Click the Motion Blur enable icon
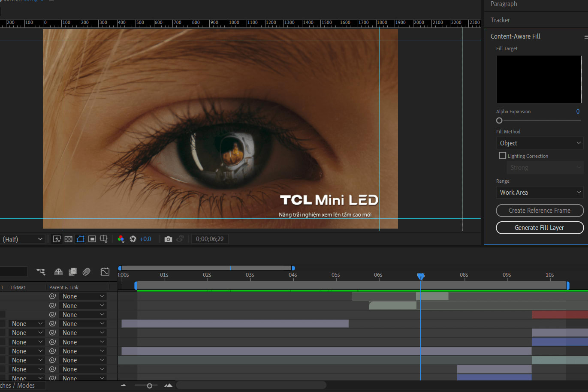The image size is (588, 392). coord(87,271)
